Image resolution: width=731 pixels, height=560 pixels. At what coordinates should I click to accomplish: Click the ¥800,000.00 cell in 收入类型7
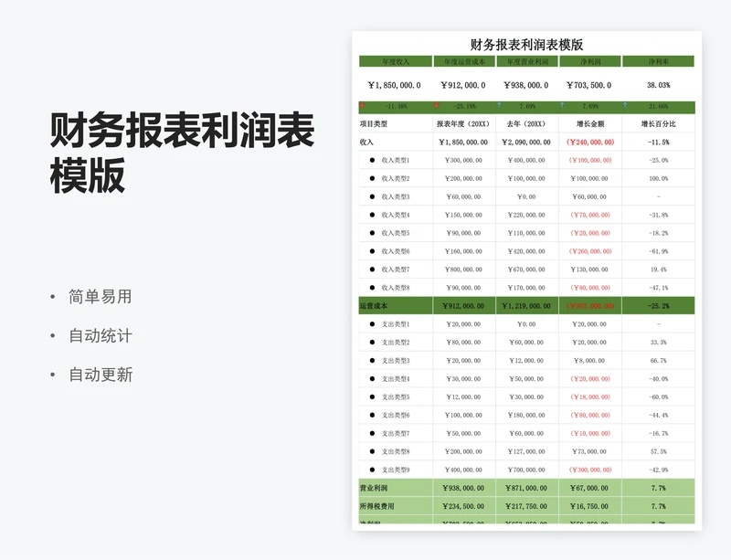point(463,269)
